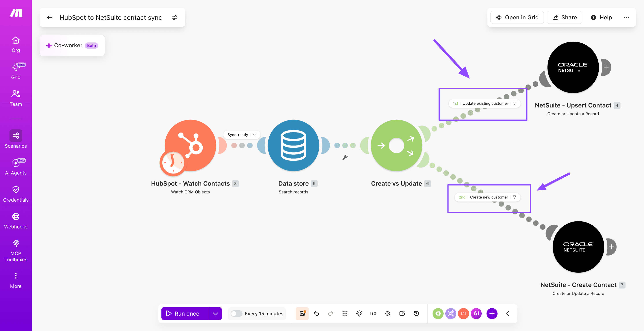Open Help
The image size is (644, 331).
click(601, 17)
